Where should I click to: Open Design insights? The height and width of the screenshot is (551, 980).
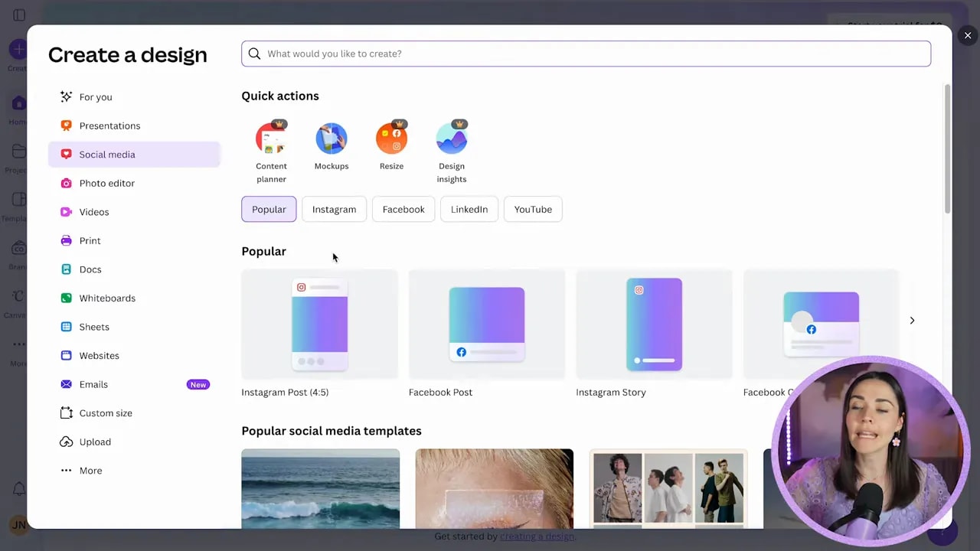pos(451,138)
